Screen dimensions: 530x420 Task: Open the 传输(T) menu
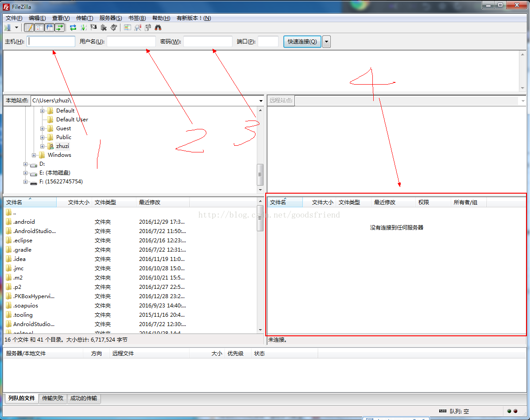[x=85, y=18]
